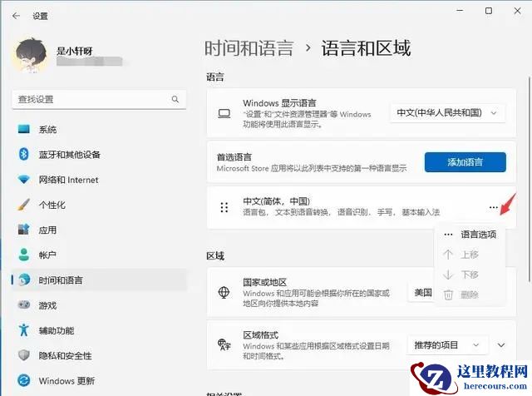Viewport: 532px width, 396px height.
Task: Click the Windows 更新 refresh icon
Action: click(x=24, y=380)
